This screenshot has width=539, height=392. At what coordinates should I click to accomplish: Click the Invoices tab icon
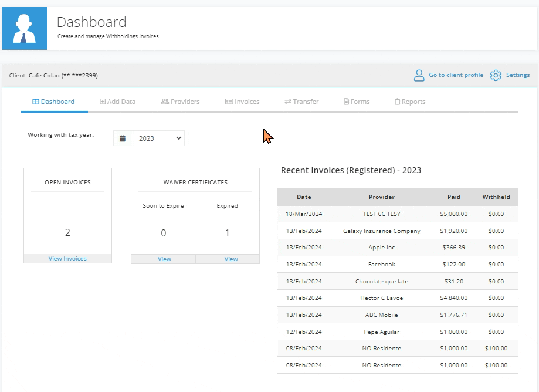(229, 102)
